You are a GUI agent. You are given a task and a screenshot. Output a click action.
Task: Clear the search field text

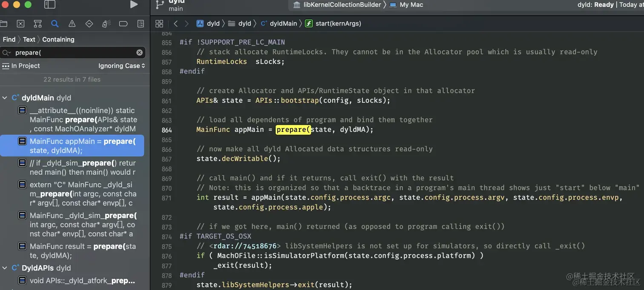click(139, 53)
